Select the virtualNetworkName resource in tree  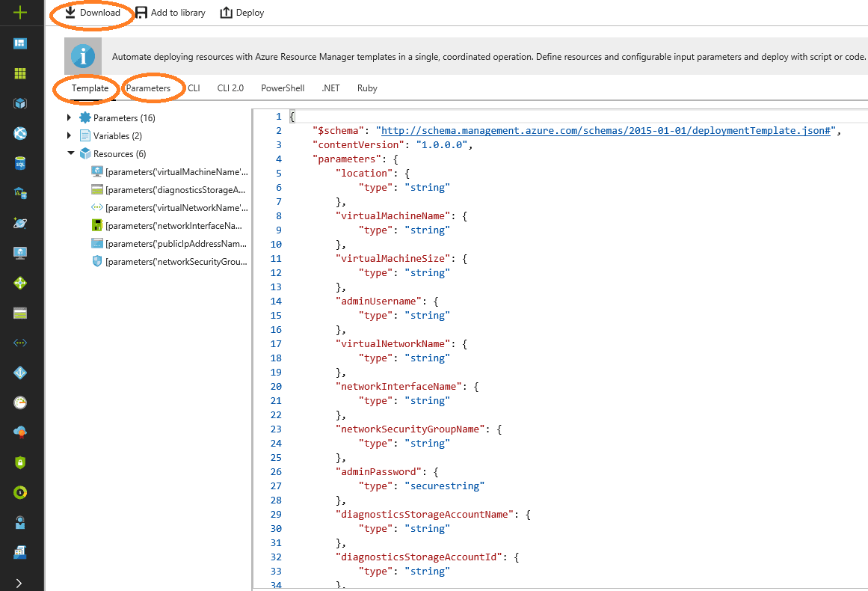tap(170, 208)
